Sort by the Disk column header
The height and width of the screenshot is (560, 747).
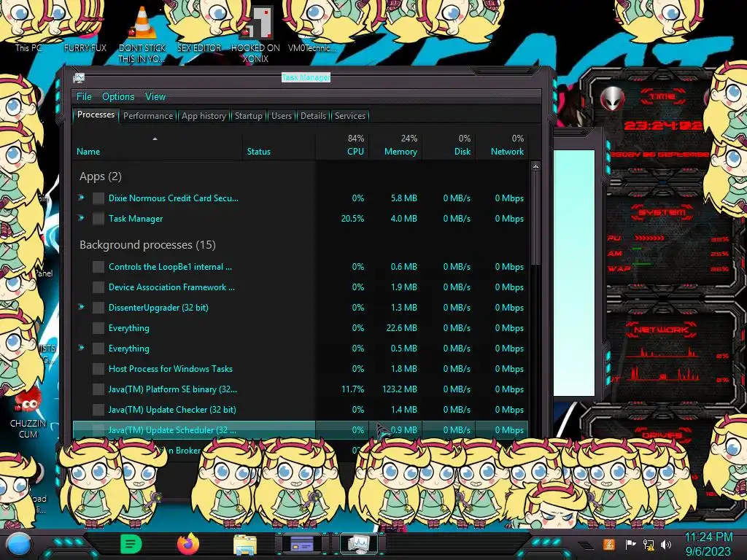point(449,145)
